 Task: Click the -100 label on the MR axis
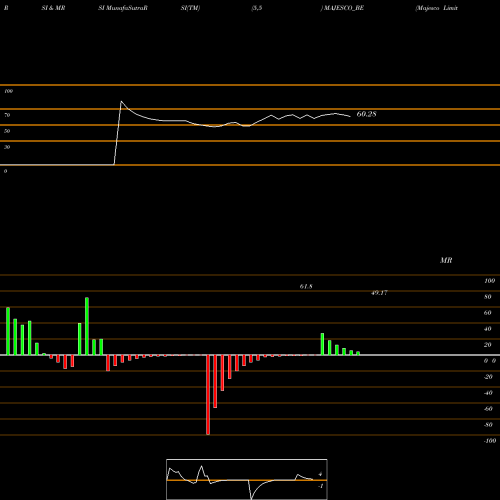click(490, 441)
